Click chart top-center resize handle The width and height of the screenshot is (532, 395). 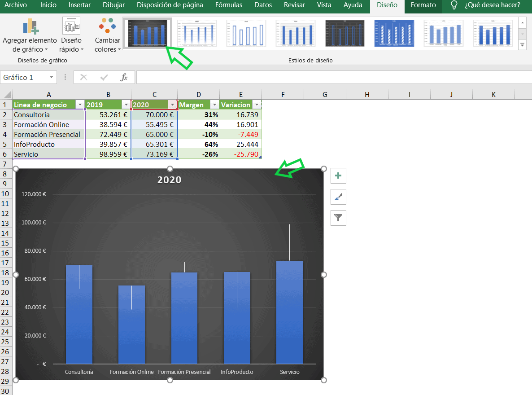(x=170, y=169)
